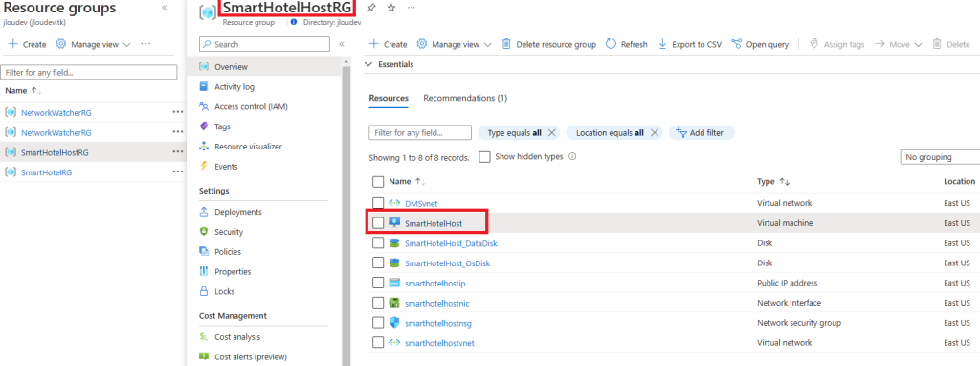Open the Move dropdown
This screenshot has height=366, width=980.
[x=899, y=44]
